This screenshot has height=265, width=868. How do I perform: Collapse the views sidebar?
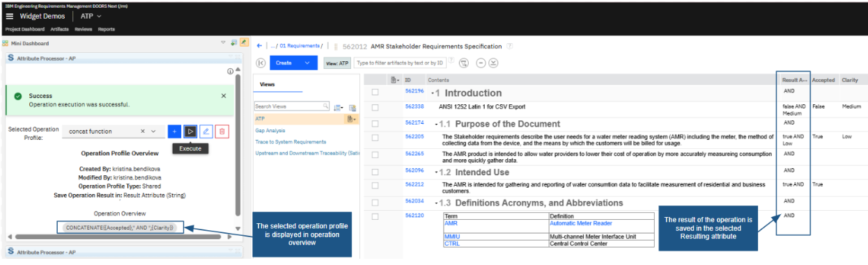[x=261, y=63]
